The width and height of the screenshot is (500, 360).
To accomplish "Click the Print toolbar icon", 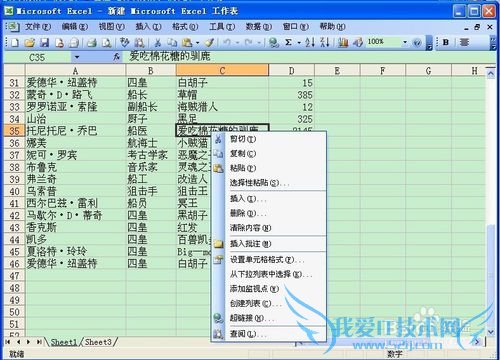I will click(92, 42).
